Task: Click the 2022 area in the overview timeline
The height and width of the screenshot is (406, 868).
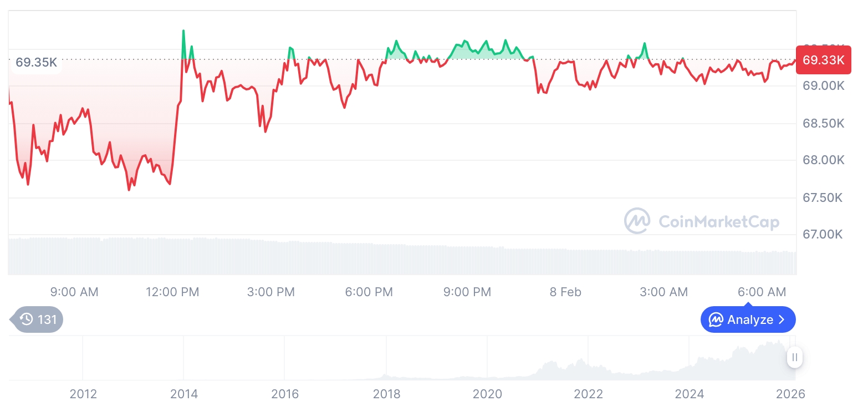Action: tap(588, 367)
